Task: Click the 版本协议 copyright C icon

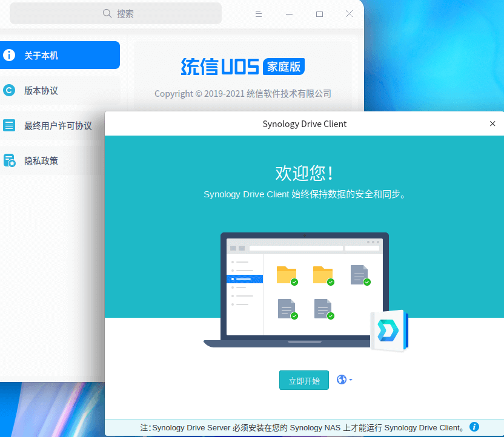Action: pos(9,90)
